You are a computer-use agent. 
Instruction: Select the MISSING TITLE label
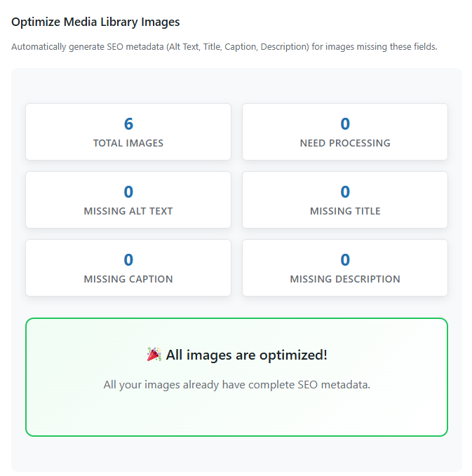coord(345,211)
